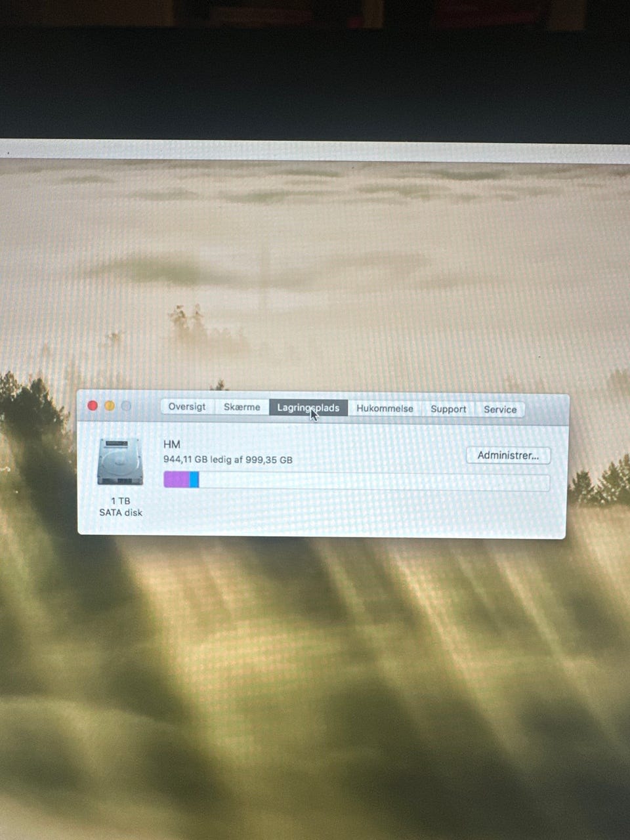630x840 pixels.
Task: Open the Skærme tab
Action: pyautogui.click(x=241, y=407)
